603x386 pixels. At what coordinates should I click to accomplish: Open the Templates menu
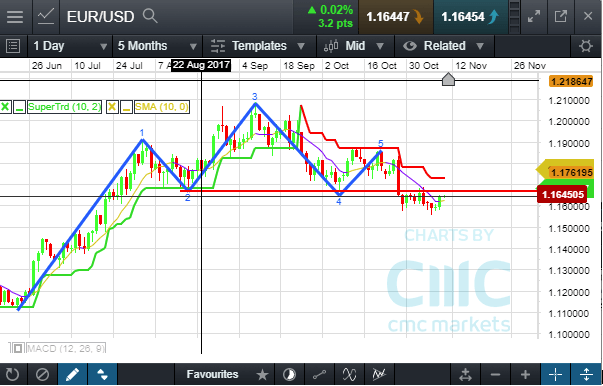pyautogui.click(x=259, y=46)
